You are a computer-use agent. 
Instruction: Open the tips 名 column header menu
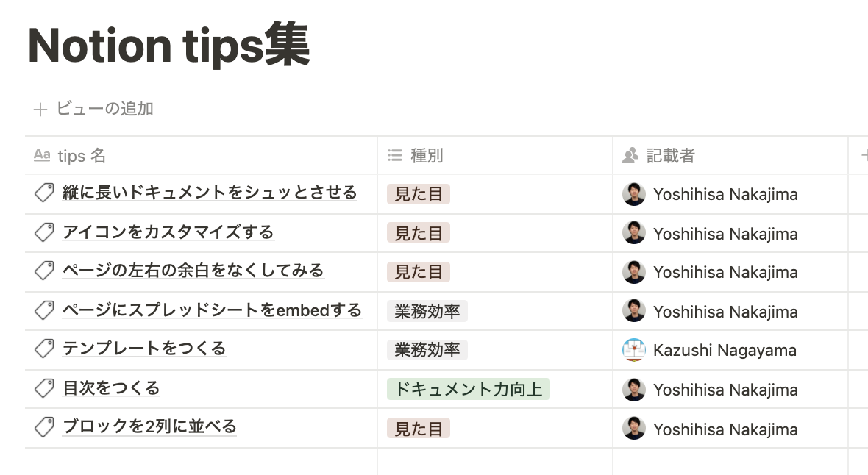click(x=201, y=156)
